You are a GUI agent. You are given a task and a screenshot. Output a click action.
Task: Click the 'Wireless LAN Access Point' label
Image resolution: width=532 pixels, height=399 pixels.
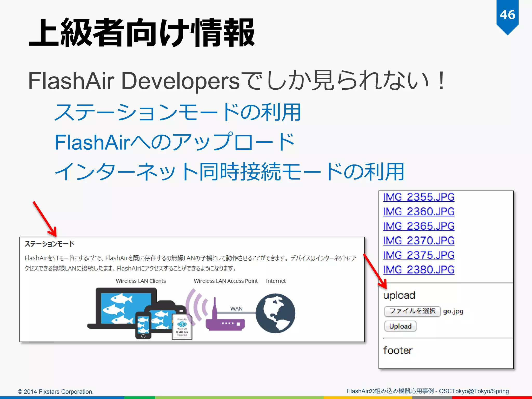coord(226,281)
